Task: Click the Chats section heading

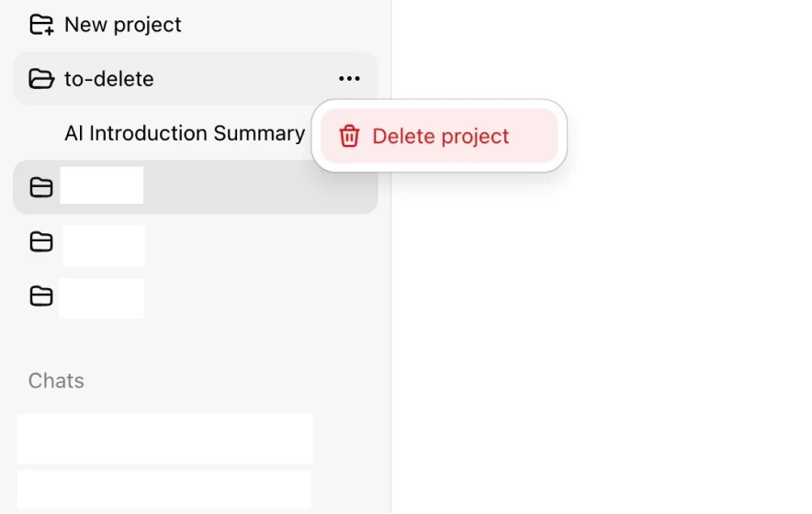Action: click(56, 381)
